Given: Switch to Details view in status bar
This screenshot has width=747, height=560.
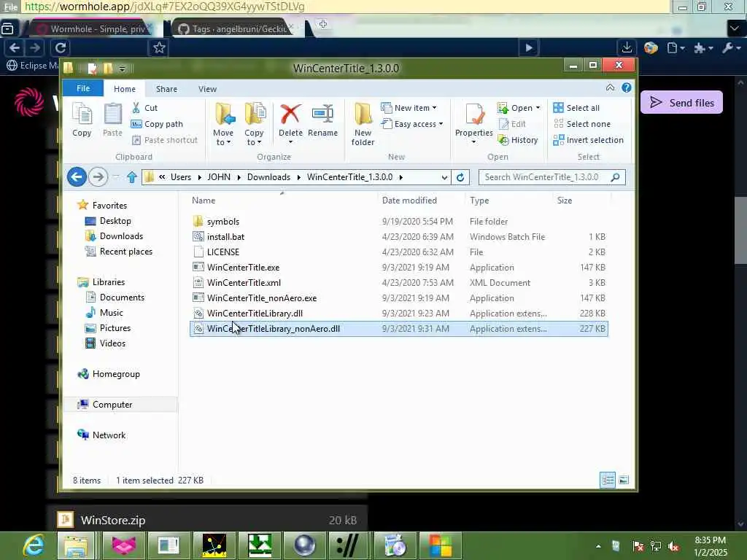Looking at the screenshot, I should click(608, 480).
